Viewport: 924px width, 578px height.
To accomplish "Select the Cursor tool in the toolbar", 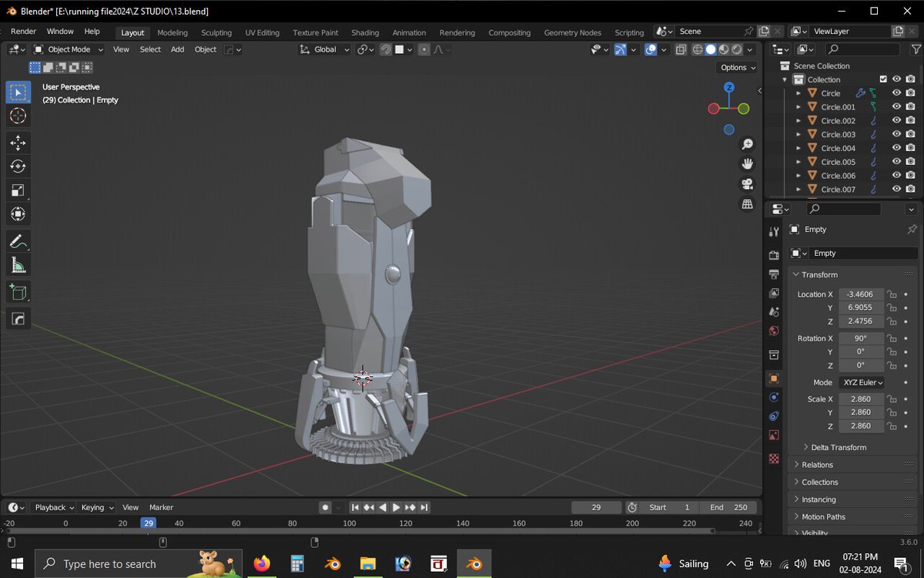I will pos(18,116).
